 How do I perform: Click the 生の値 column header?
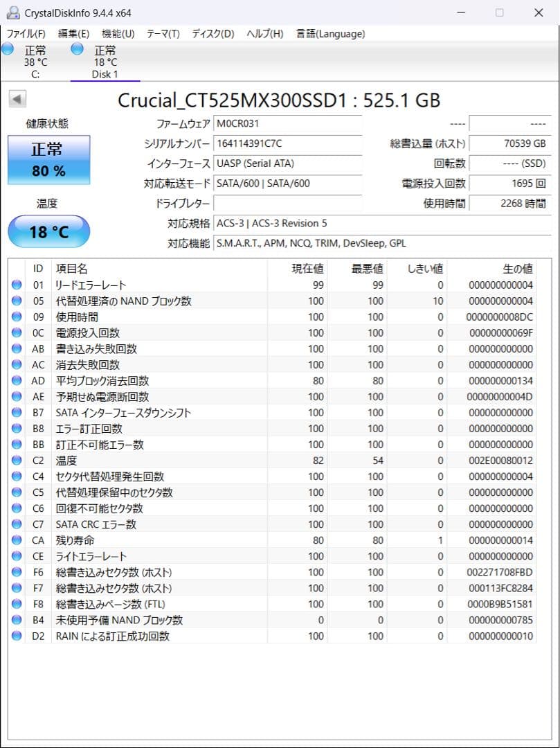pyautogui.click(x=492, y=269)
